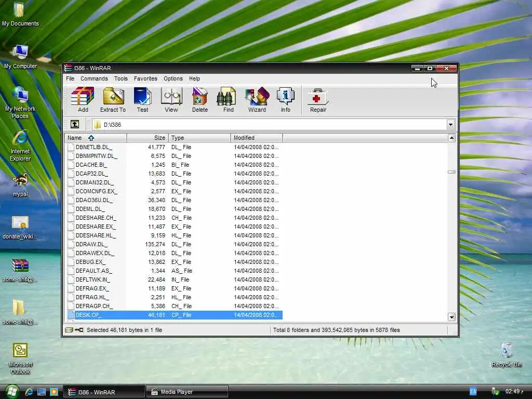Click the Start button orb
The height and width of the screenshot is (399, 532).
coord(11,392)
